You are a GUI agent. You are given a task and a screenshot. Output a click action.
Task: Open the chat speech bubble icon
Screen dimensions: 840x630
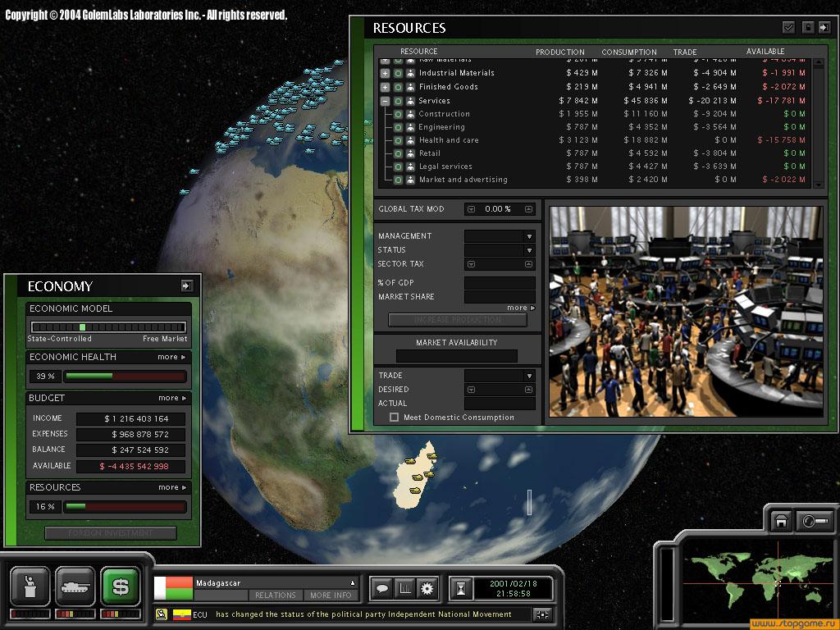point(381,588)
